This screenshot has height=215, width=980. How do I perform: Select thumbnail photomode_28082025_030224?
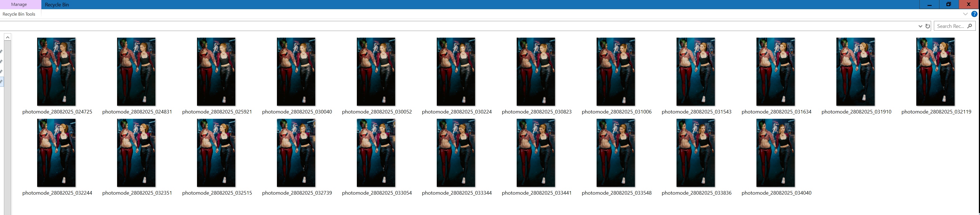(x=456, y=72)
